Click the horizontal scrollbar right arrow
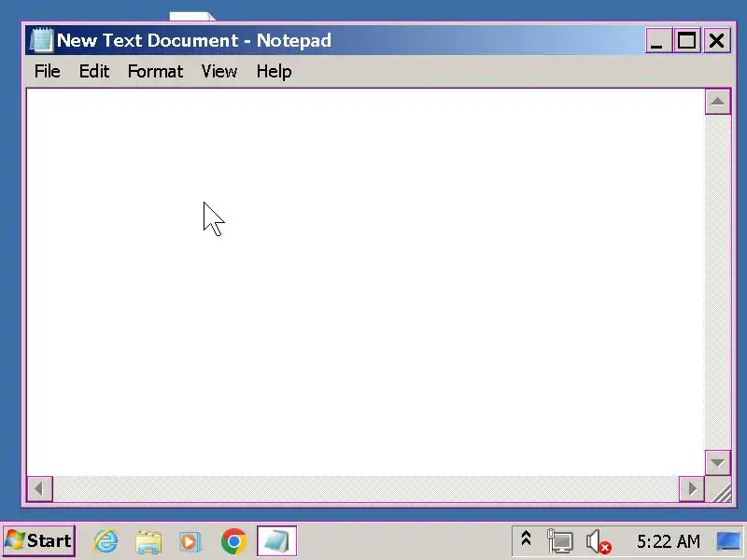The width and height of the screenshot is (747, 560). tap(692, 488)
